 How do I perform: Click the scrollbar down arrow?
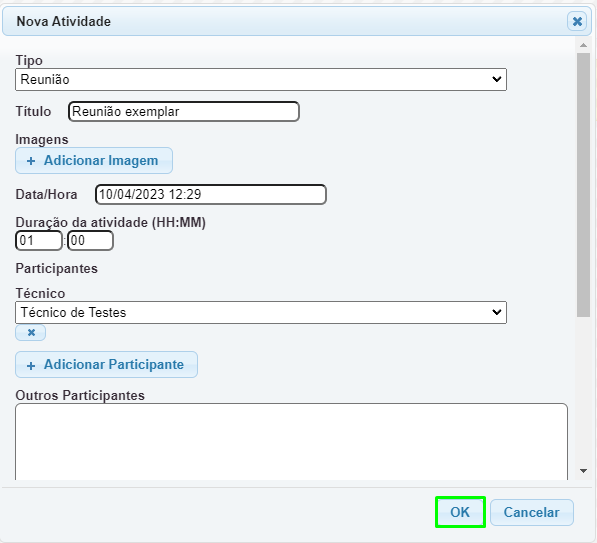point(583,471)
